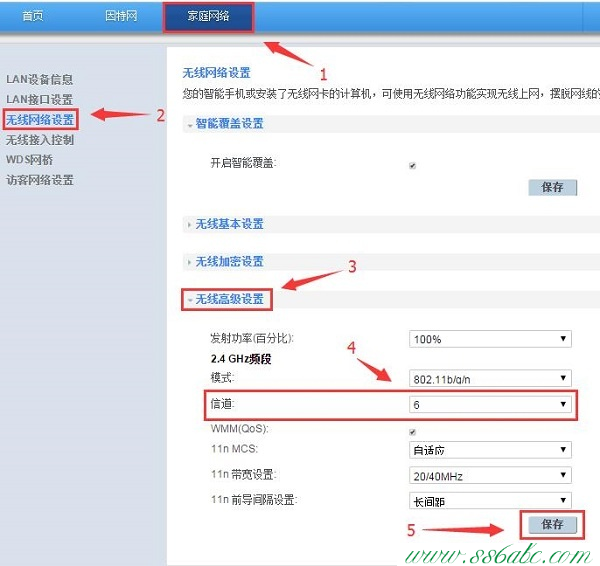
Task: Click the 2.4 GHz频段 label
Action: [x=241, y=359]
